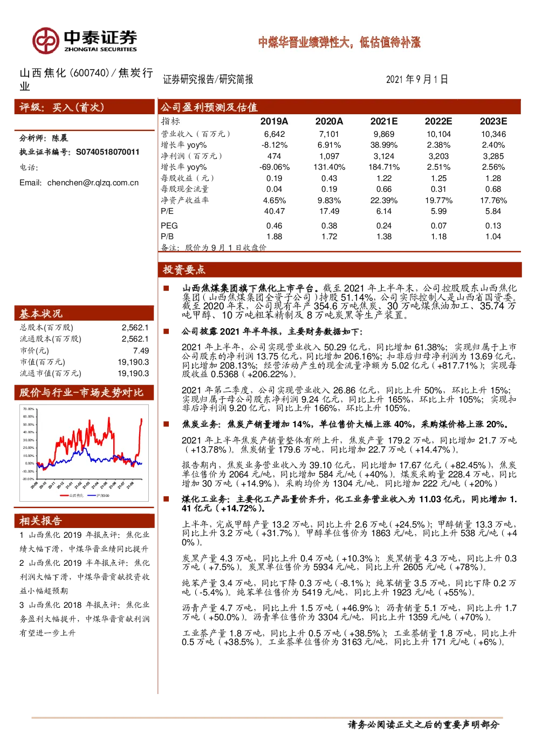
Task: Click bullet heading 公司披露2021年半年报
Action: pyautogui.click(x=272, y=332)
